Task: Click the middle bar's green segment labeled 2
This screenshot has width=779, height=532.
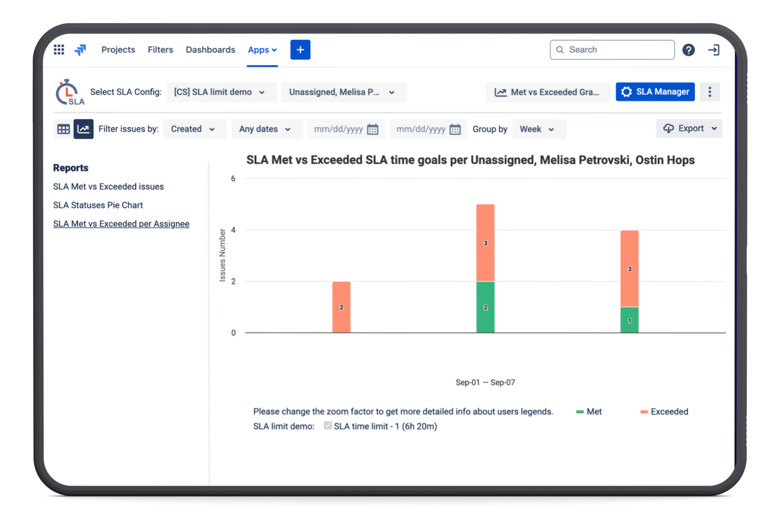Action: pos(485,307)
